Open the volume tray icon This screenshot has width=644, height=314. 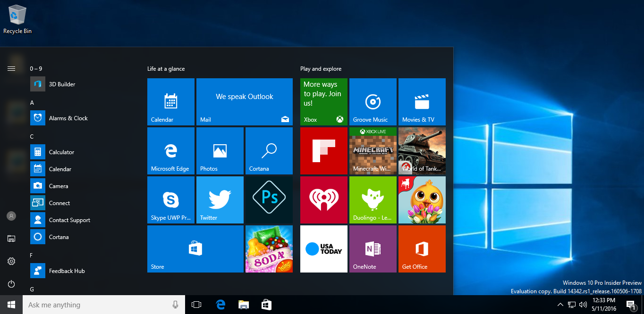tap(583, 305)
